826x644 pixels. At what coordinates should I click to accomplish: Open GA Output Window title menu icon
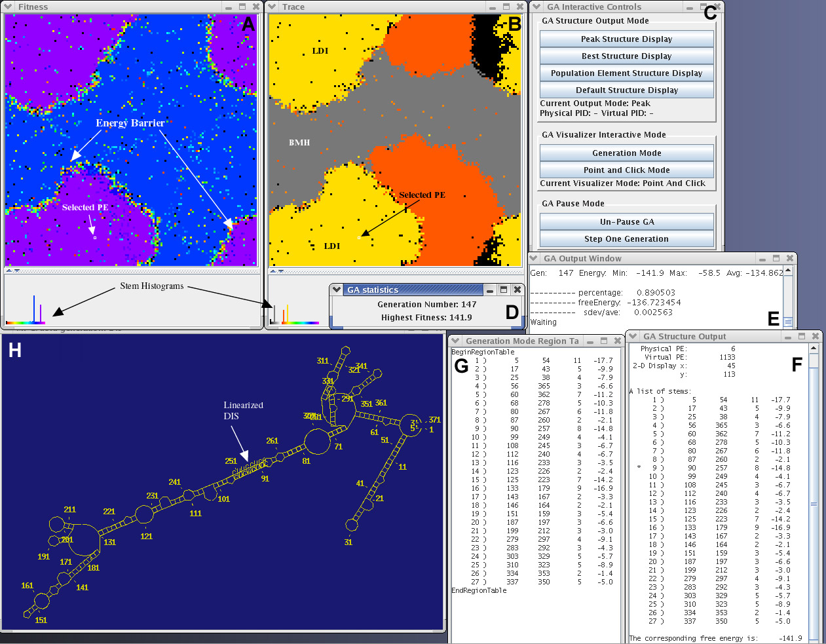[533, 258]
